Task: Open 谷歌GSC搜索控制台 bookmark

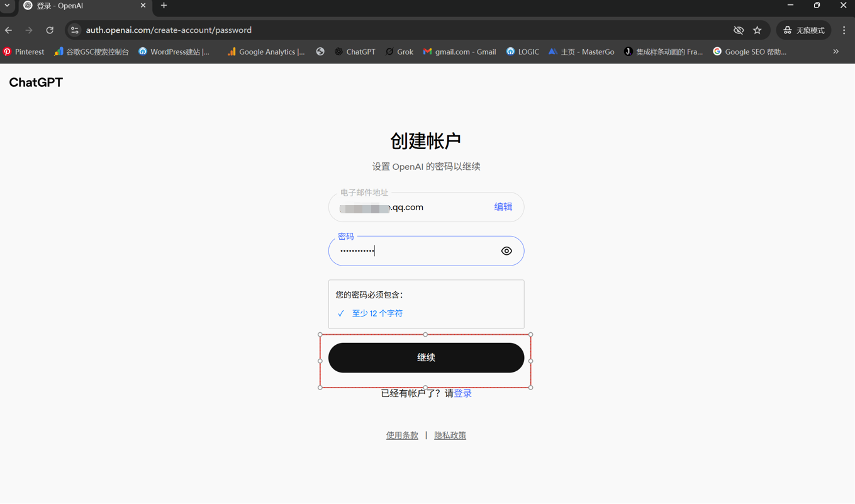Action: [92, 52]
